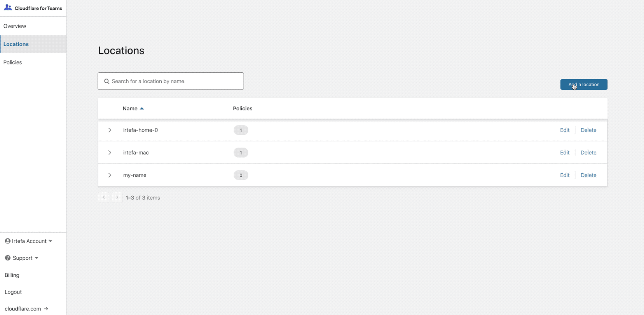Expand the my-name location row
Image resolution: width=644 pixels, height=315 pixels.
tap(110, 175)
